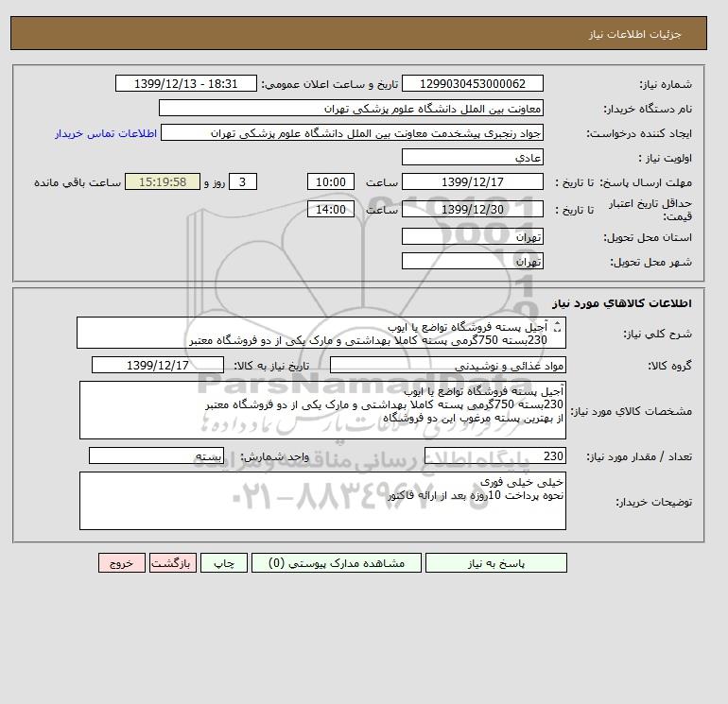Click the response deadline date 1399/12/17
Viewport: 728px width, 704px height.
pos(472,182)
